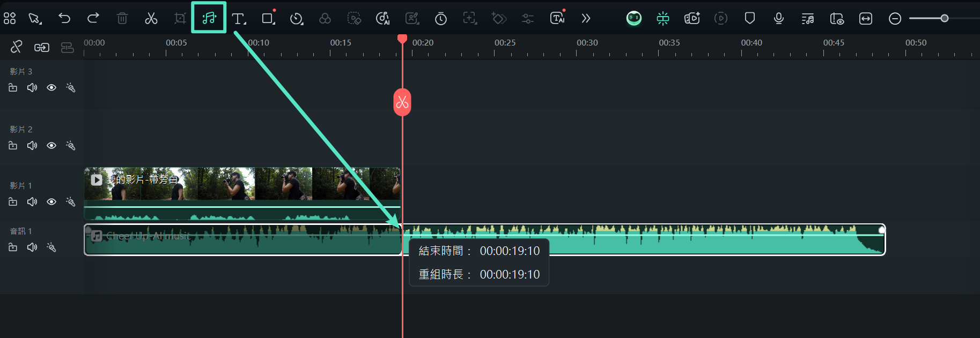Open the AI video generator icon
Viewport: 980px width, 338px height.
(692, 19)
